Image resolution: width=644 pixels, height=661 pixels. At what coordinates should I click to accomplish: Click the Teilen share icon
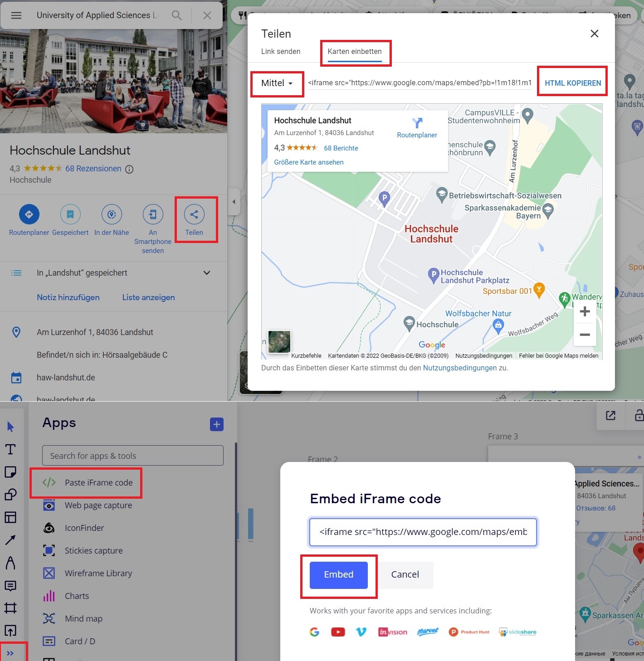point(194,214)
